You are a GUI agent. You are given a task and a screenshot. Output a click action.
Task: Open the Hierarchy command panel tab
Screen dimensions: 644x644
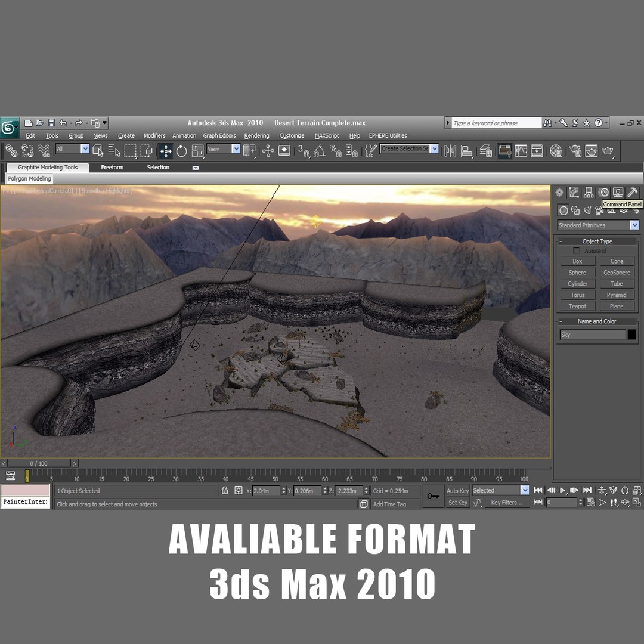pos(589,192)
